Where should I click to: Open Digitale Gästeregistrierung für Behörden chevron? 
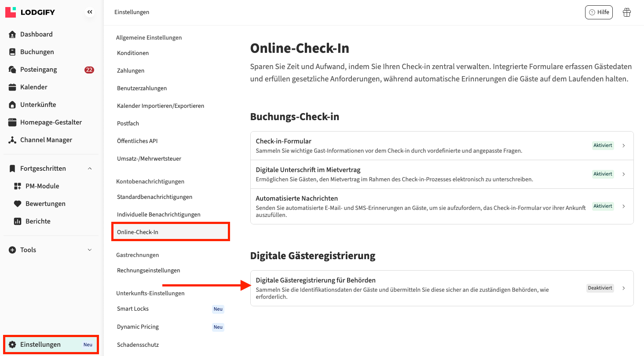[x=624, y=288]
